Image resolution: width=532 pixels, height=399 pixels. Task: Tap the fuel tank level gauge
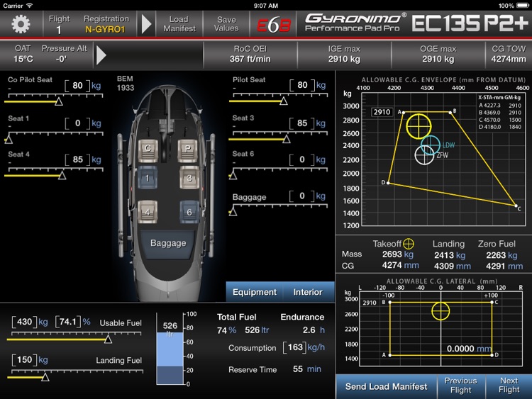170,349
